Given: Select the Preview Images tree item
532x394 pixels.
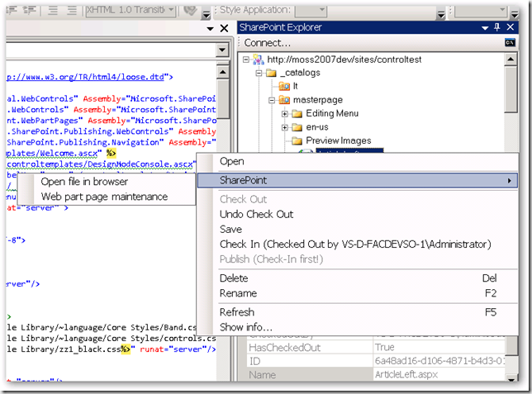Looking at the screenshot, I should (x=338, y=140).
